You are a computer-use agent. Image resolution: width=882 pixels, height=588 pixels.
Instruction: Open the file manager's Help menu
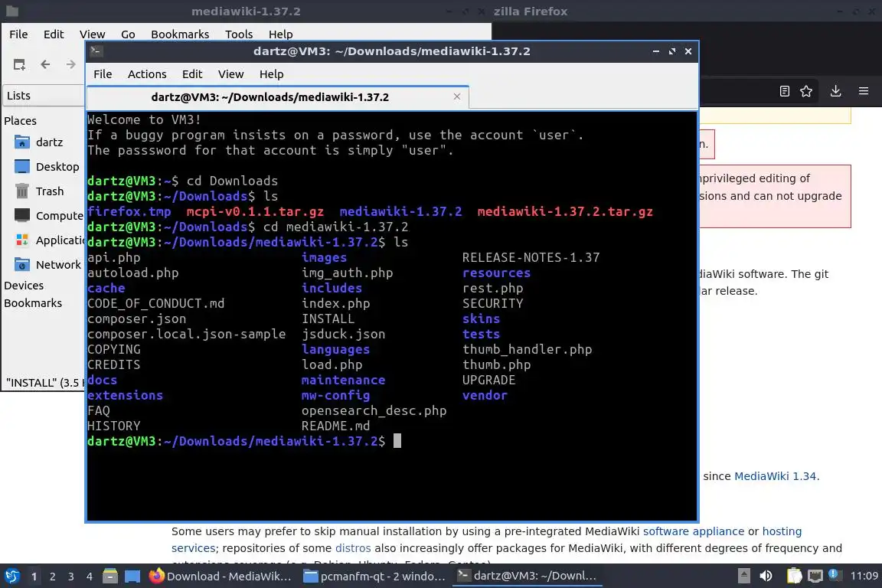click(281, 34)
